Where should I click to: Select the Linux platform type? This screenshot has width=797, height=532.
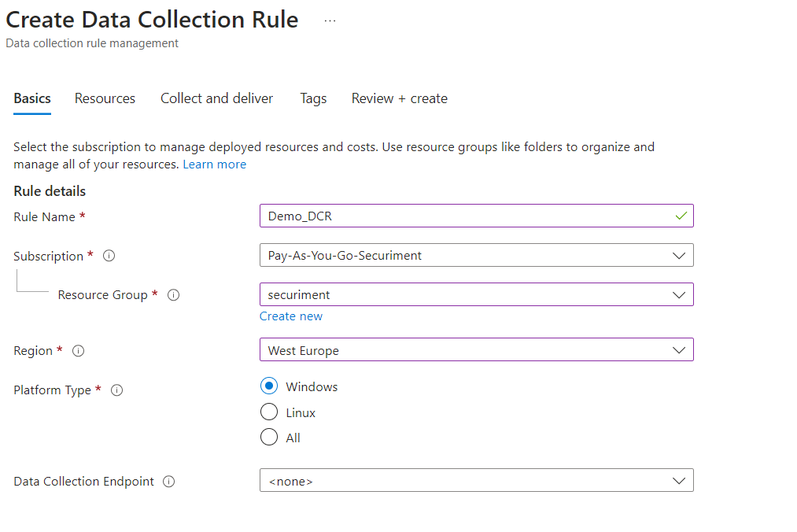pyautogui.click(x=269, y=412)
